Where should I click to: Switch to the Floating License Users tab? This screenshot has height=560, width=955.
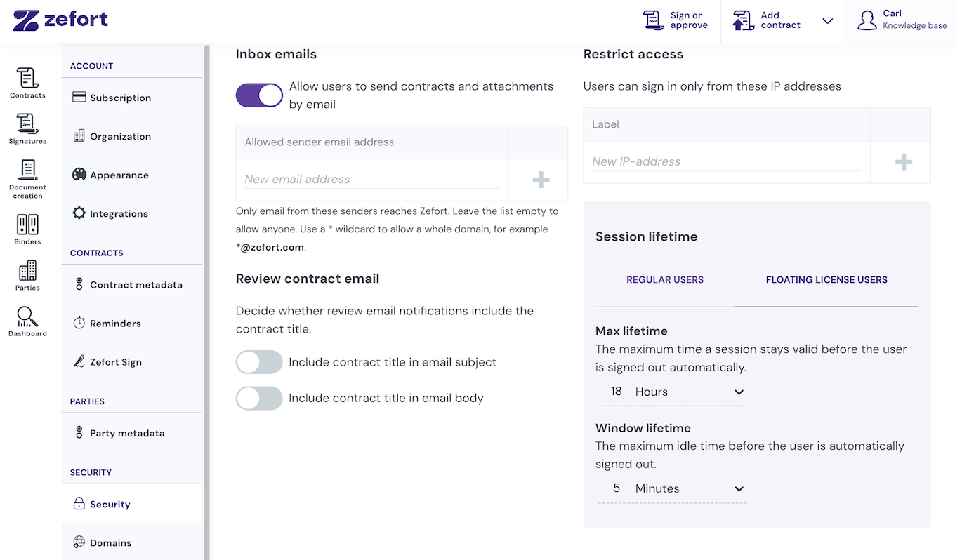click(x=826, y=279)
